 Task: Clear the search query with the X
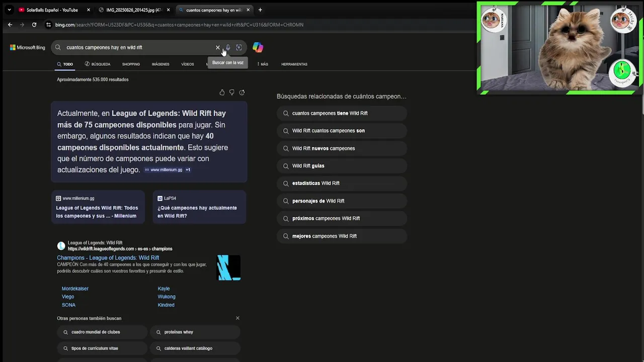click(218, 47)
